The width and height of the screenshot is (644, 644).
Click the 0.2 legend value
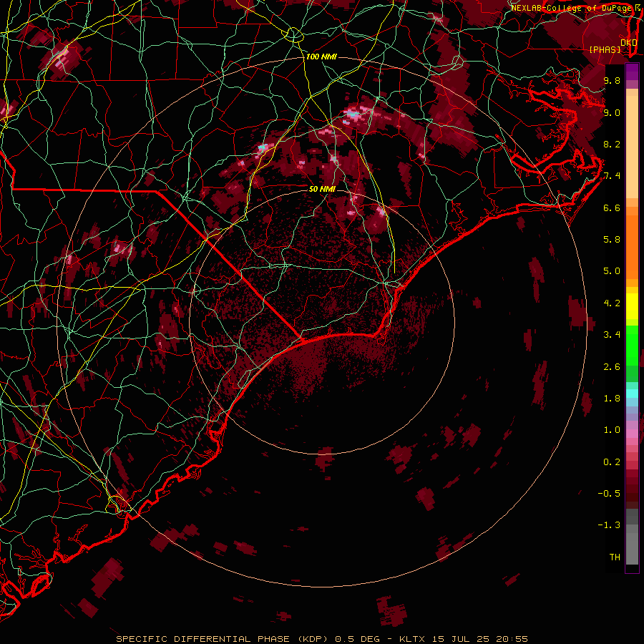coord(612,462)
